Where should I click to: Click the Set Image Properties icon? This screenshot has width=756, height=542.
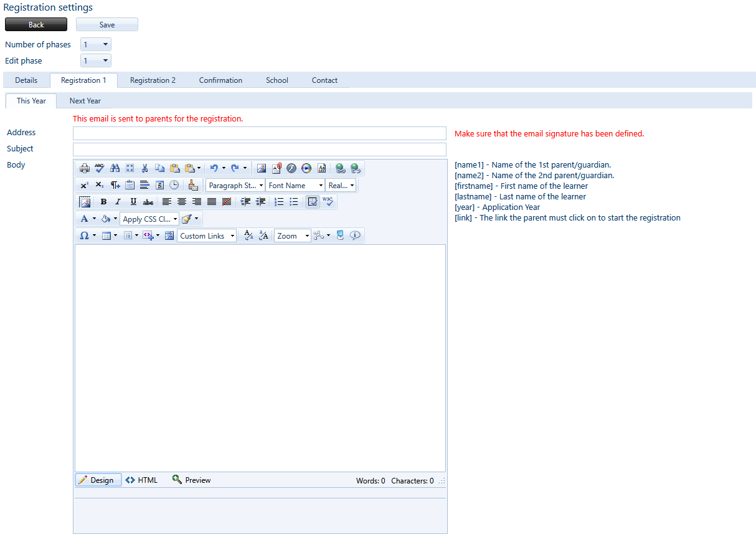85,202
